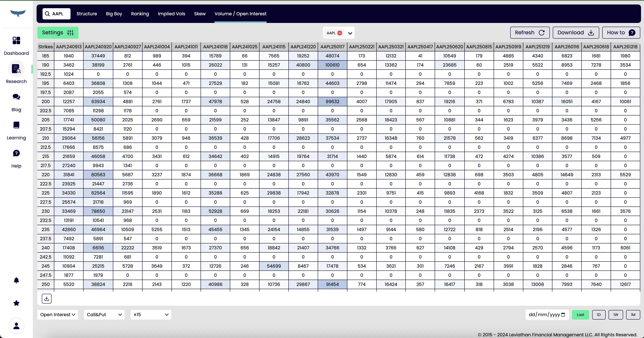Click the Research sidebar icon
Screen dimensions: 644x338
[x=16, y=69]
